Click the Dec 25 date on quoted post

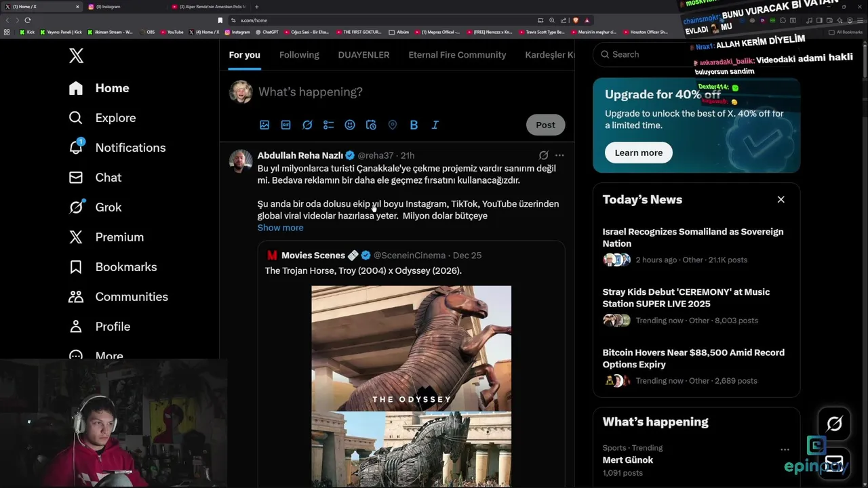tap(467, 256)
